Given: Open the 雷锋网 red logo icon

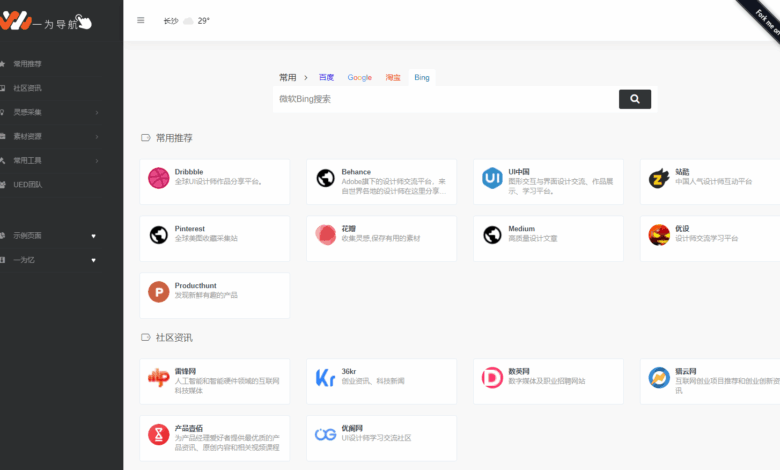Looking at the screenshot, I should click(158, 378).
